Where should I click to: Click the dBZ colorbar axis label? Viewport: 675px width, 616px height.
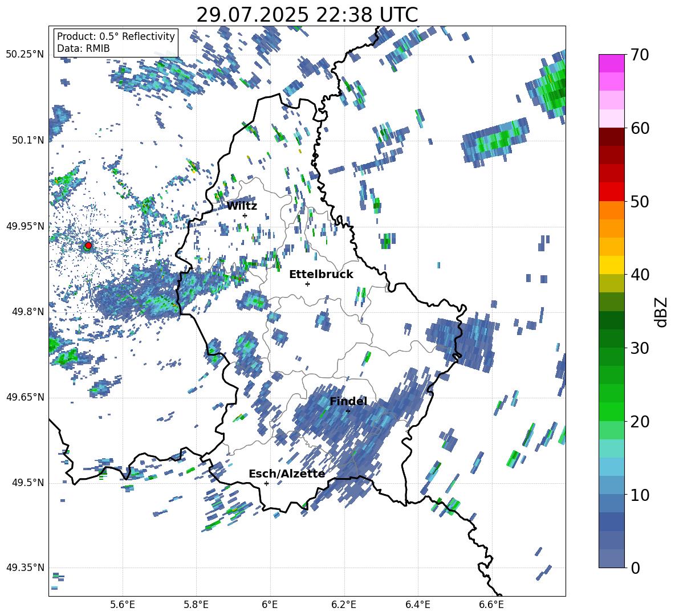(662, 312)
